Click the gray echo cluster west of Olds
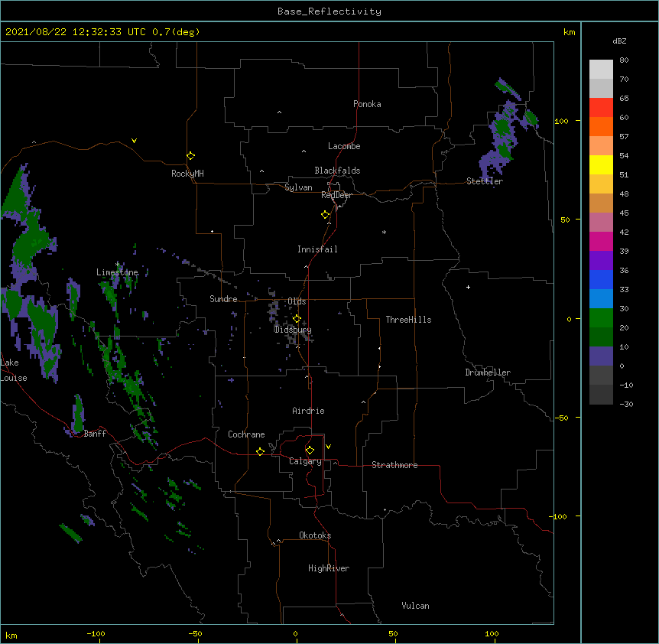Image resolution: width=659 pixels, height=644 pixels. click(273, 307)
